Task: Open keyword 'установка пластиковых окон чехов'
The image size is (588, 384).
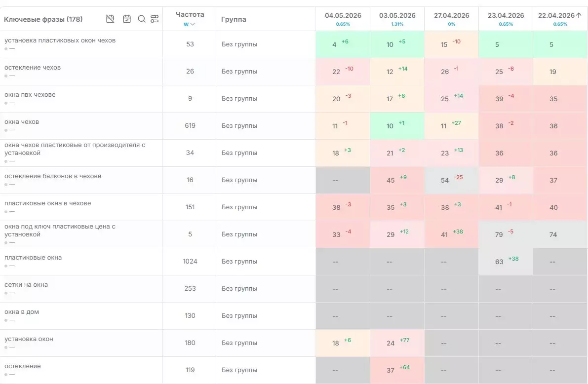Action: (x=60, y=40)
